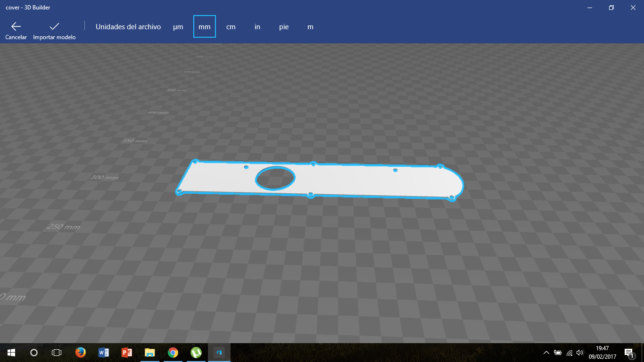Image resolution: width=644 pixels, height=362 pixels.
Task: Open PowerPoint from the taskbar
Action: point(126,352)
